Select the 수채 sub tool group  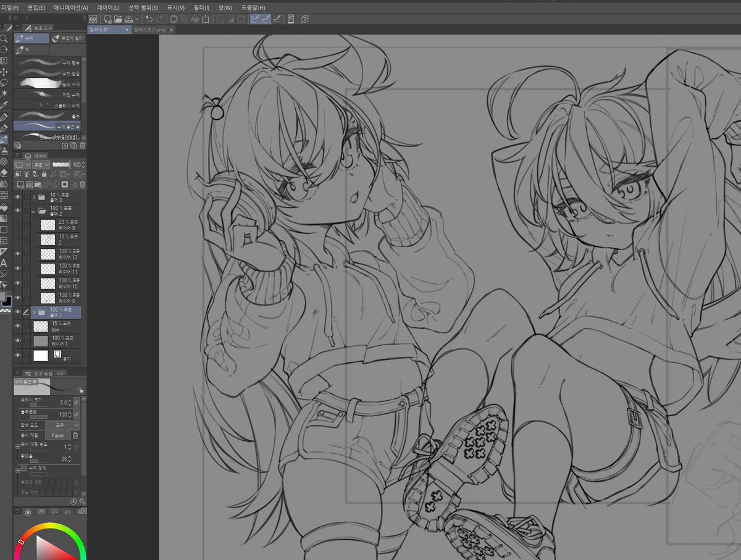(31, 38)
